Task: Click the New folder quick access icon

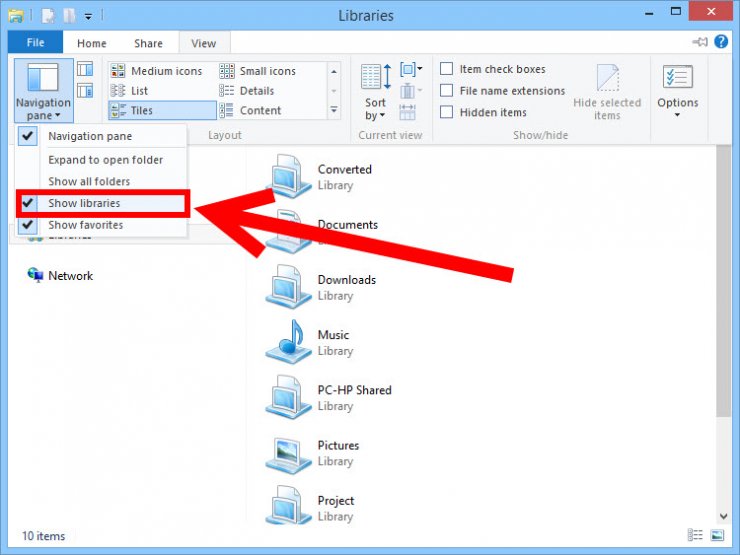Action: [x=69, y=16]
